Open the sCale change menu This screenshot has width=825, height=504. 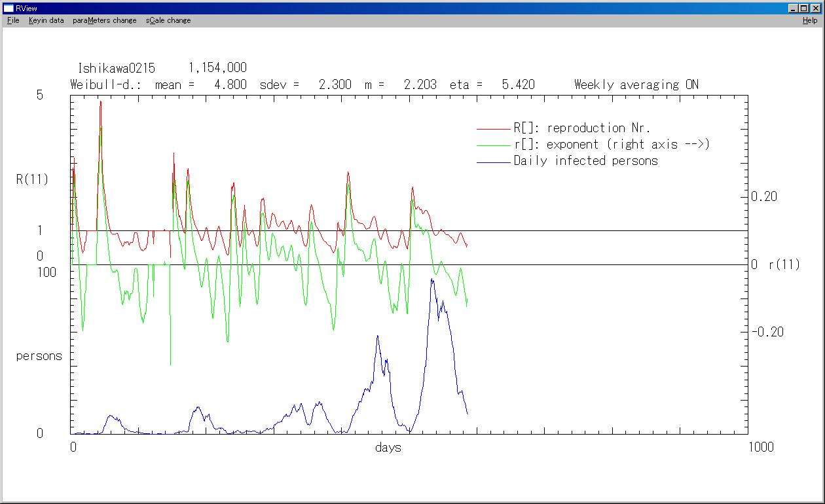click(168, 20)
